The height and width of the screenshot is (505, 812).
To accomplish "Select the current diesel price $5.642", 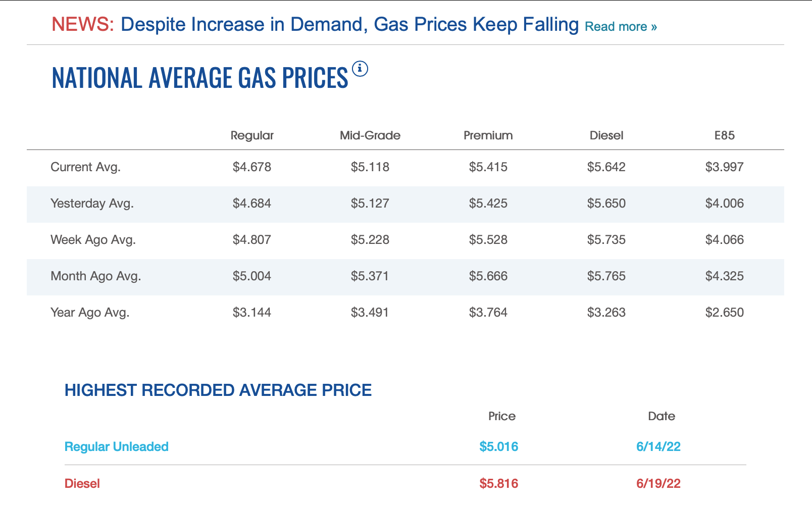I will coord(606,167).
